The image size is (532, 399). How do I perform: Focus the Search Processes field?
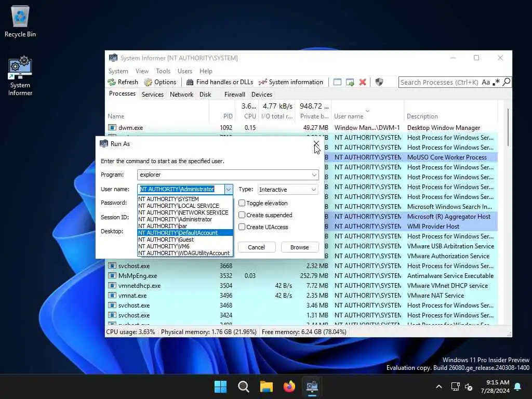(x=440, y=82)
